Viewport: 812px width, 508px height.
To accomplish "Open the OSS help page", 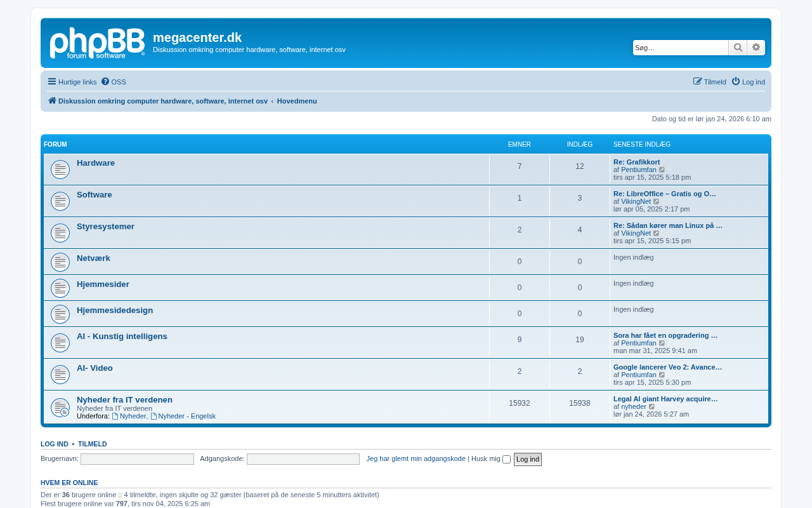I will (114, 82).
